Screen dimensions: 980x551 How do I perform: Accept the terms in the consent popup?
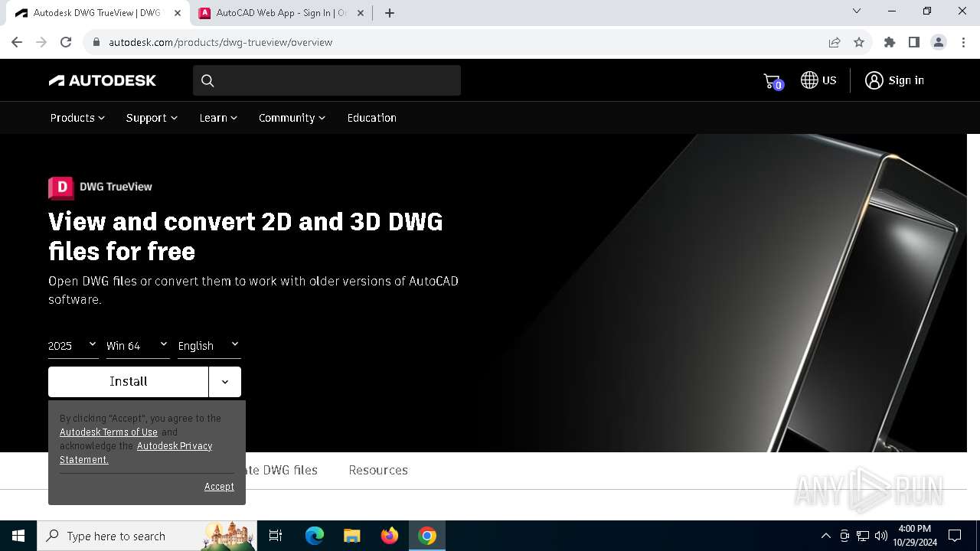point(219,487)
